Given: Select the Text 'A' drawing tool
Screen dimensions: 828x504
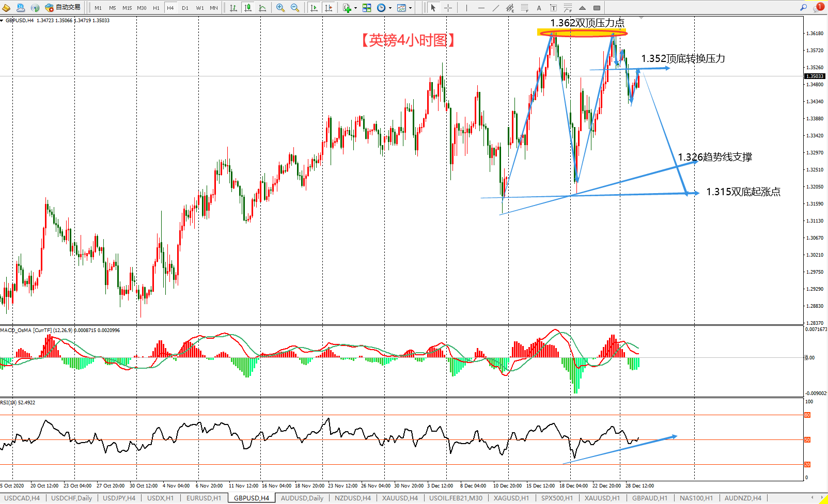Looking at the screenshot, I should (x=539, y=8).
